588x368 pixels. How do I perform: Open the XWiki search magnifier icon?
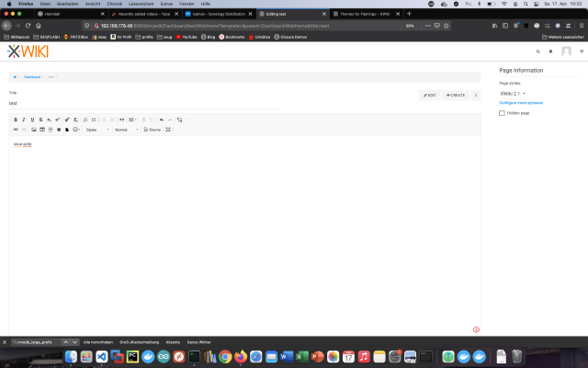coord(537,52)
